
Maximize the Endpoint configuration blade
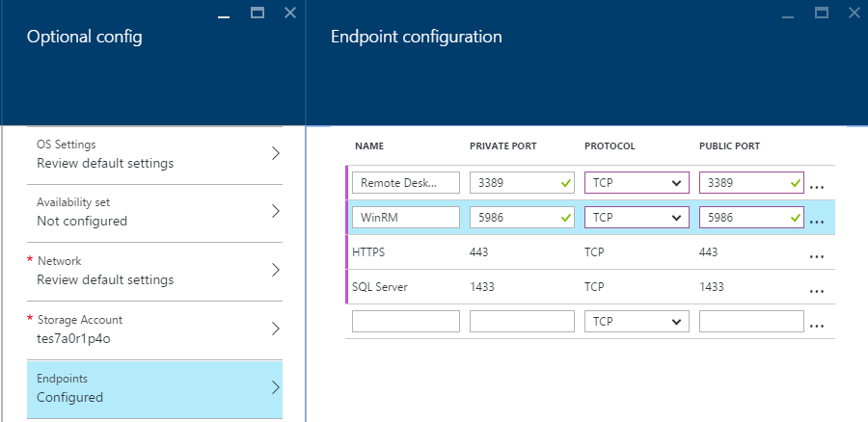point(821,13)
